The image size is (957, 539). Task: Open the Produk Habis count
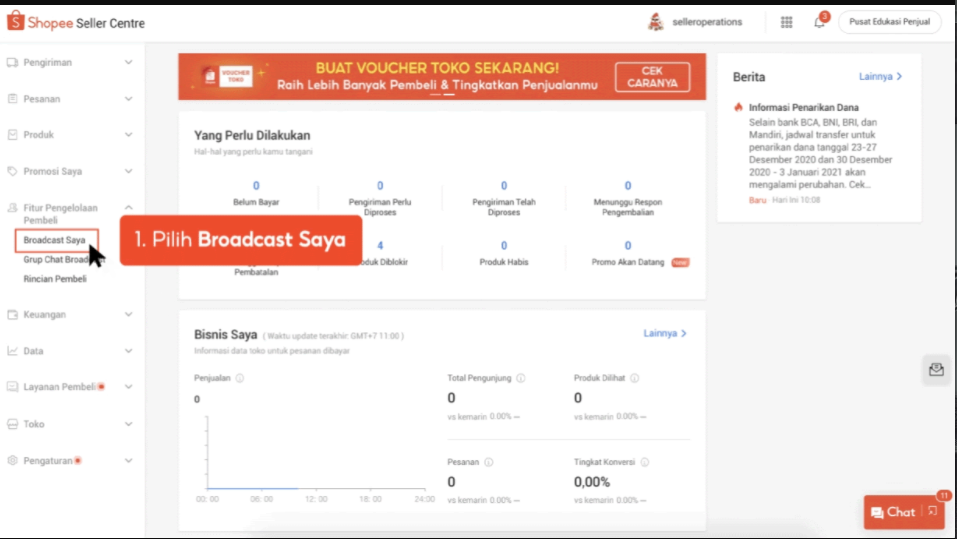pos(504,245)
